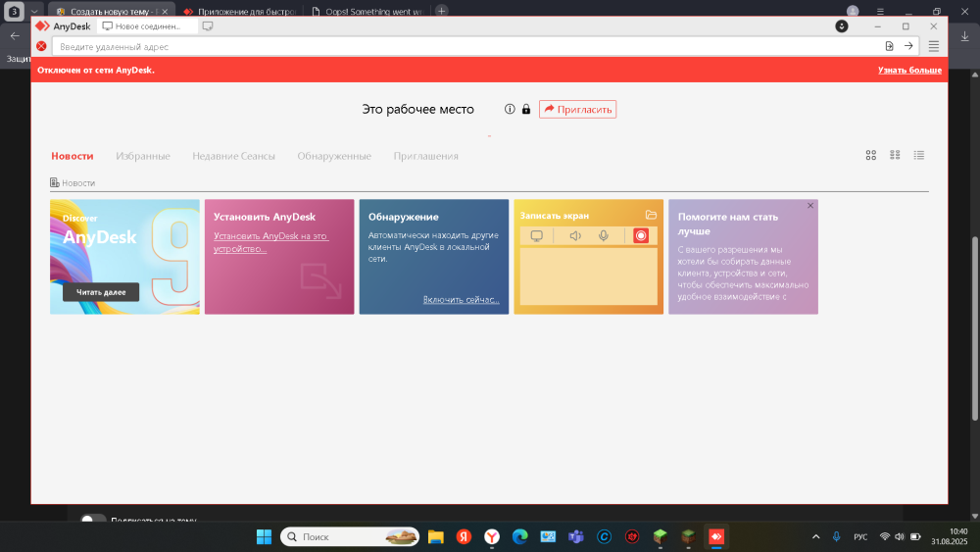Start recording with red record button

641,235
